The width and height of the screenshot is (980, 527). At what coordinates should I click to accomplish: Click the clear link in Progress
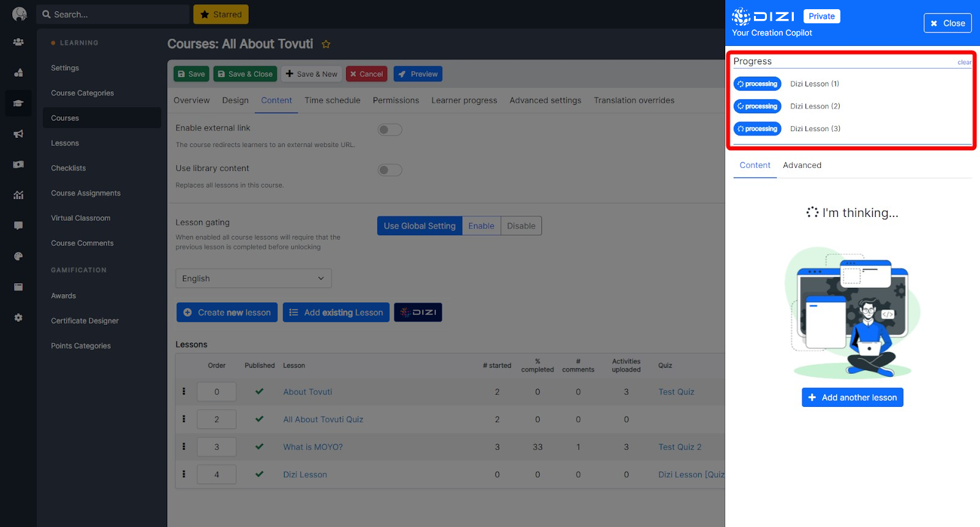pyautogui.click(x=964, y=63)
